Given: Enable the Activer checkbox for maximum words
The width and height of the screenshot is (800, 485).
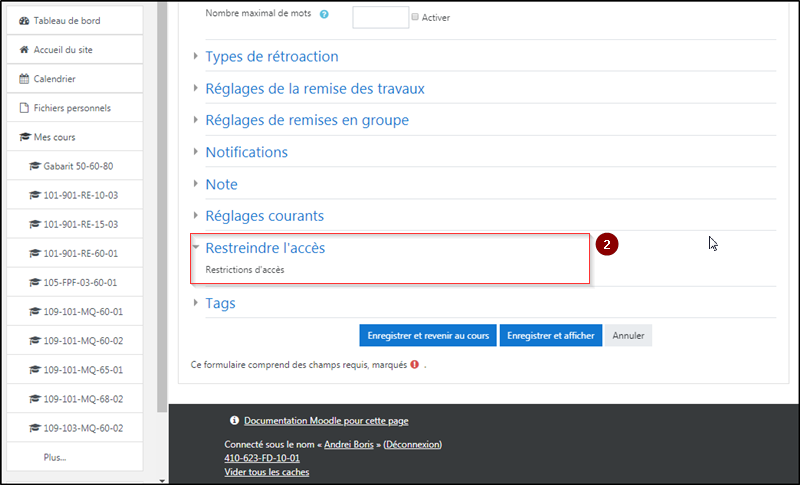Looking at the screenshot, I should pyautogui.click(x=415, y=17).
